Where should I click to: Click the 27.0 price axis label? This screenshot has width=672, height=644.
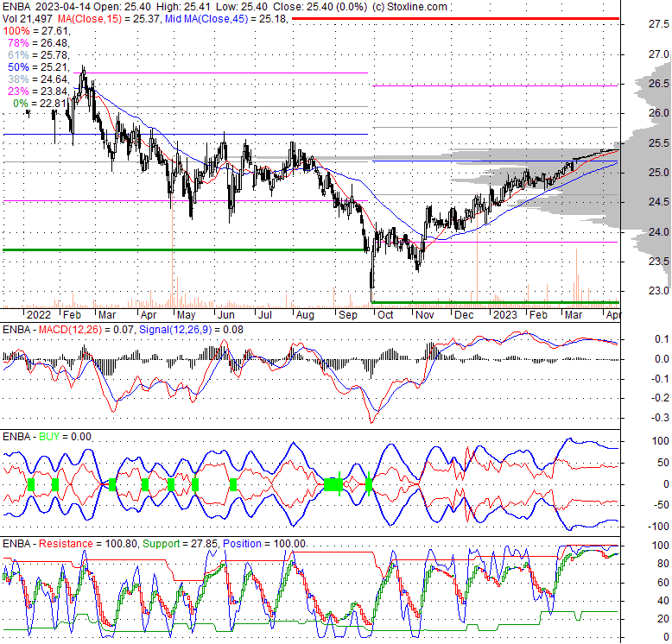pyautogui.click(x=658, y=54)
